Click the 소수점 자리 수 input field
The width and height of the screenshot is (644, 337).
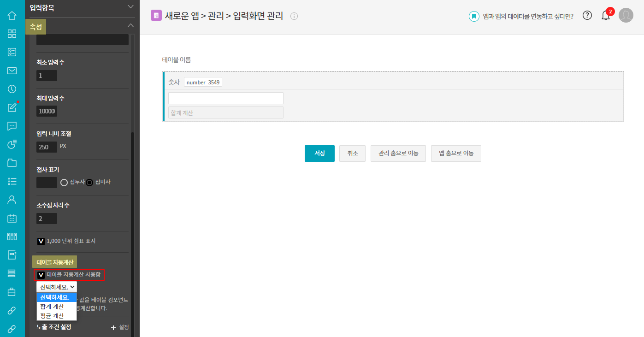pos(47,219)
